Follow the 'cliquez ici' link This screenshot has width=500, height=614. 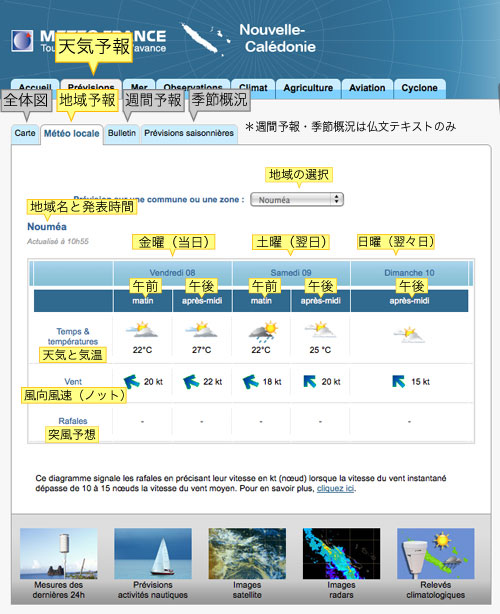[335, 489]
